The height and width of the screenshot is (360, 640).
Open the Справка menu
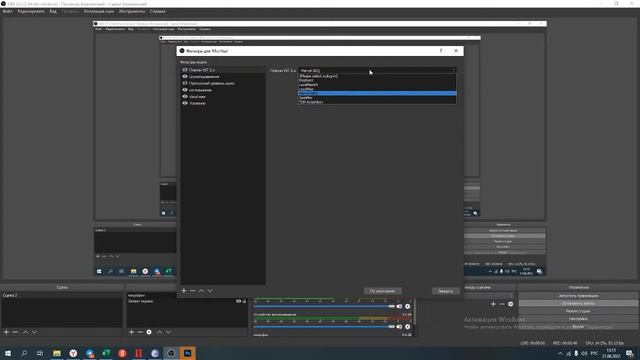(x=158, y=11)
